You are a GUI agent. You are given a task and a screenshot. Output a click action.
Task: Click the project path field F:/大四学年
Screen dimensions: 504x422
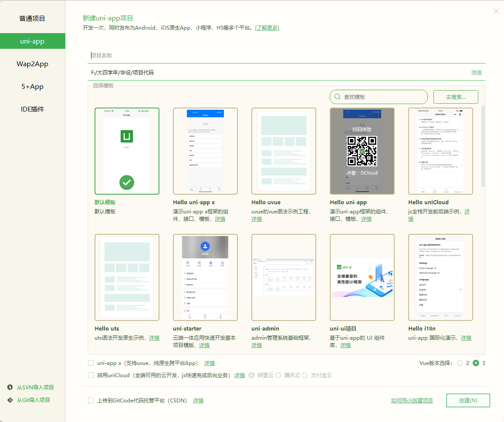(279, 73)
